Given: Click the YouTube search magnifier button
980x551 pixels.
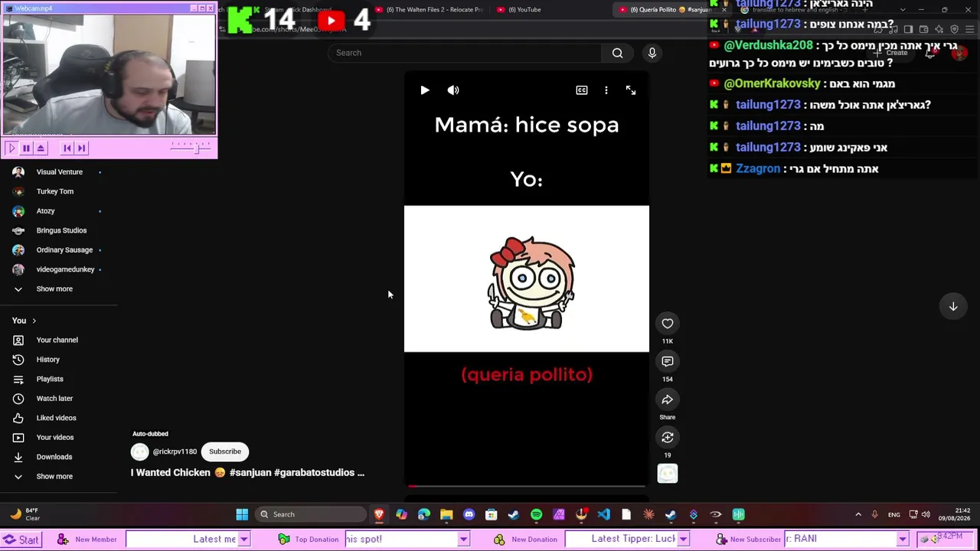Looking at the screenshot, I should tap(618, 53).
